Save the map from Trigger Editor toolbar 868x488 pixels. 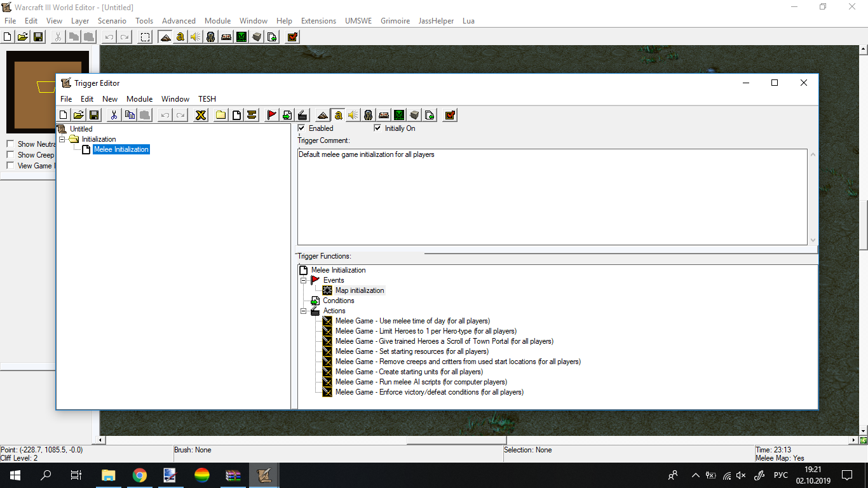(x=94, y=115)
